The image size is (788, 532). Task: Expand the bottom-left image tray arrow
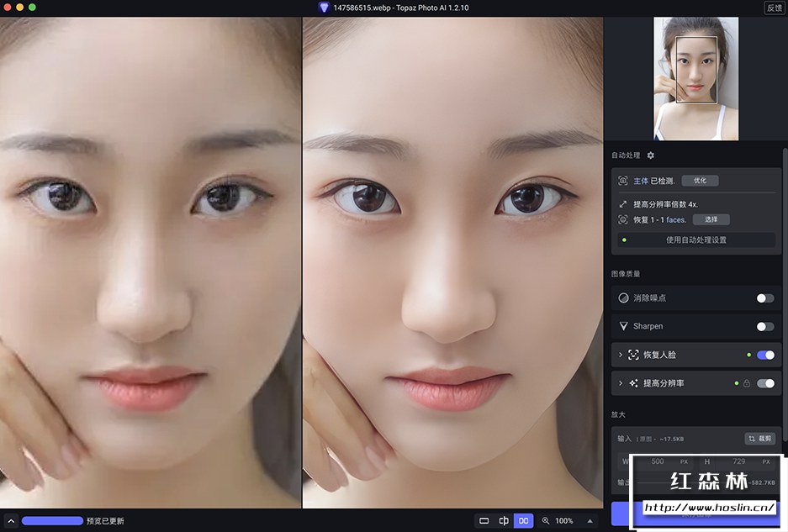(x=11, y=521)
